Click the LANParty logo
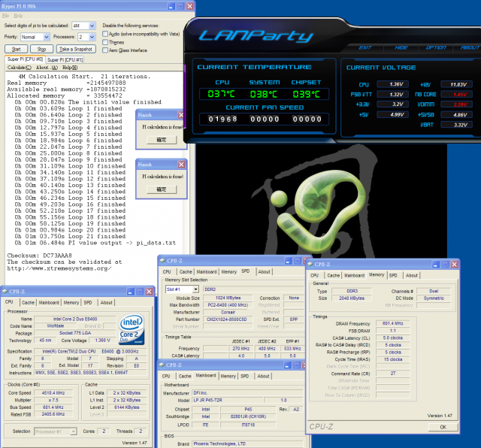 (x=256, y=36)
